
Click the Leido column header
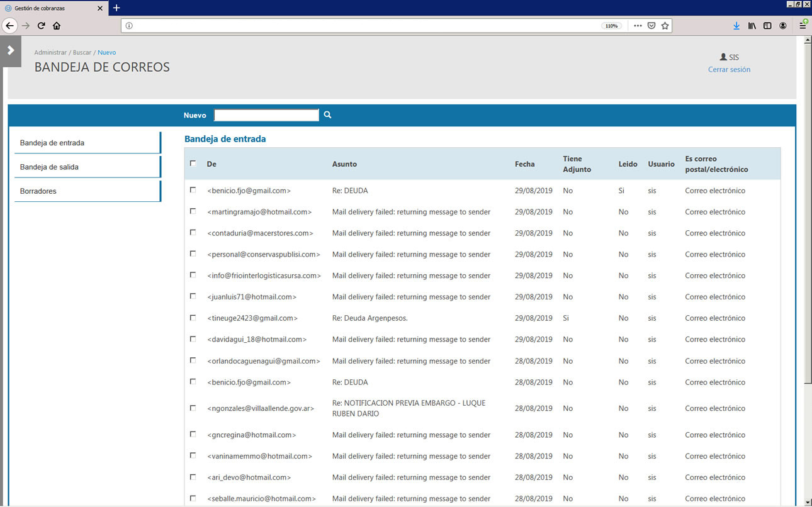(628, 164)
